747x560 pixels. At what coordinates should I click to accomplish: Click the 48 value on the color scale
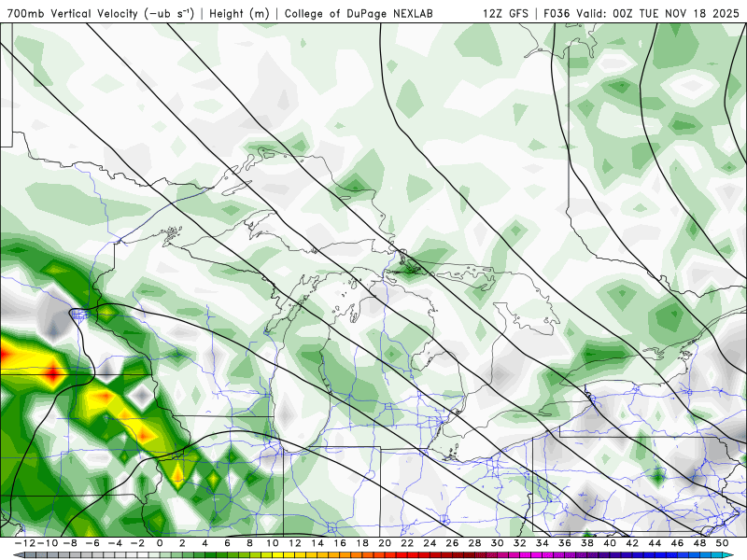[699, 543]
